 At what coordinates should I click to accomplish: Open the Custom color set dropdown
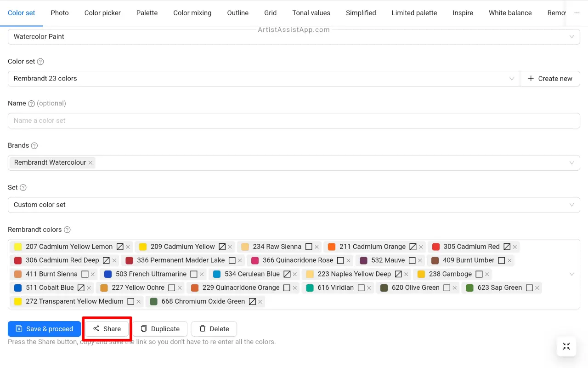294,205
